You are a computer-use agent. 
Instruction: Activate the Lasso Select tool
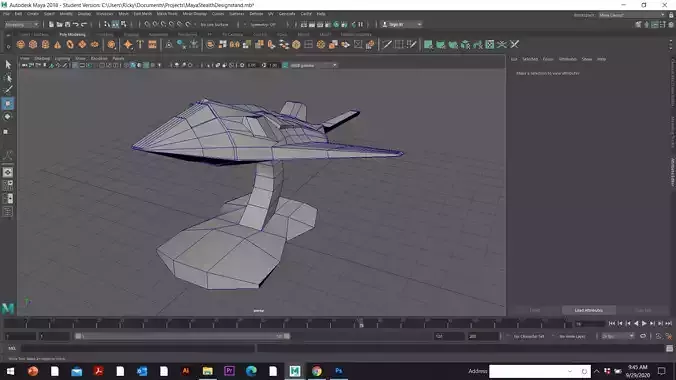[8, 78]
